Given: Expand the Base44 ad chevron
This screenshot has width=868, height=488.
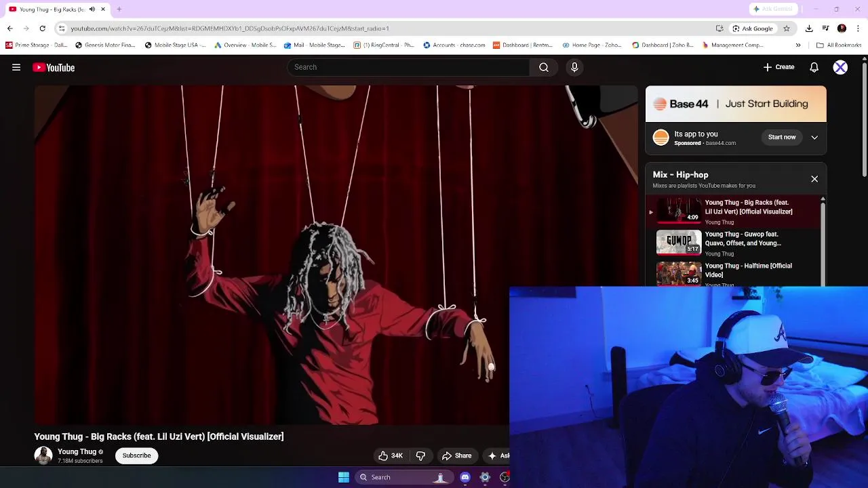Looking at the screenshot, I should tap(814, 137).
